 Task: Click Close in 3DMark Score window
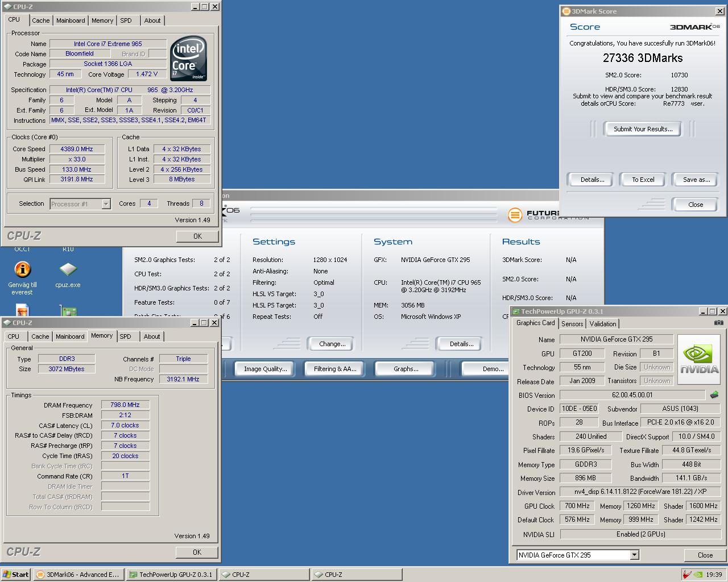(x=696, y=205)
